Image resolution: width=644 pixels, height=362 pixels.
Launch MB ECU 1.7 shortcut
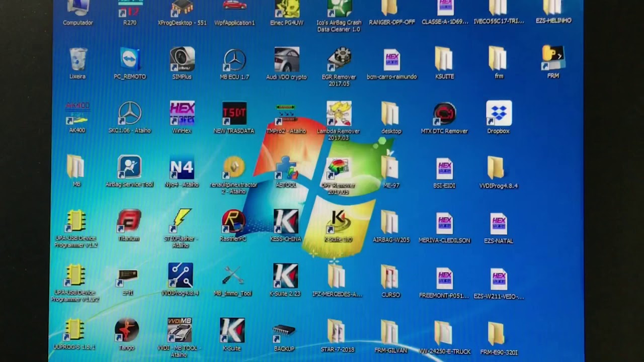(x=234, y=64)
